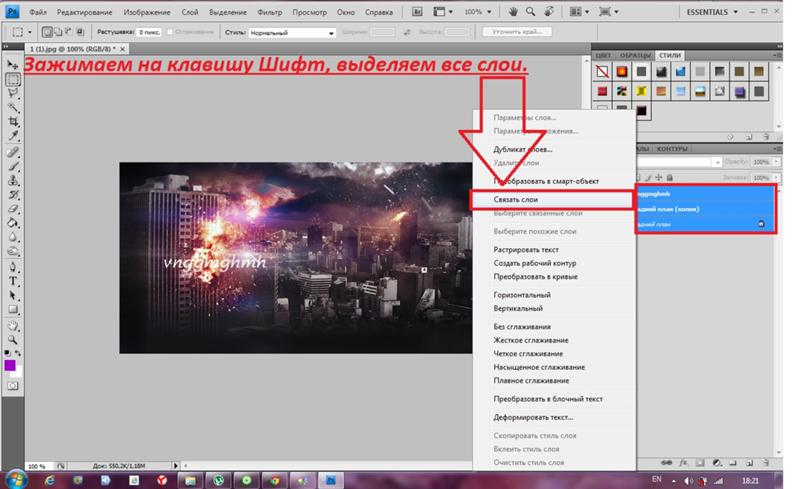Select the Magic Wand tool
The height and width of the screenshot is (489, 800).
coord(13,107)
